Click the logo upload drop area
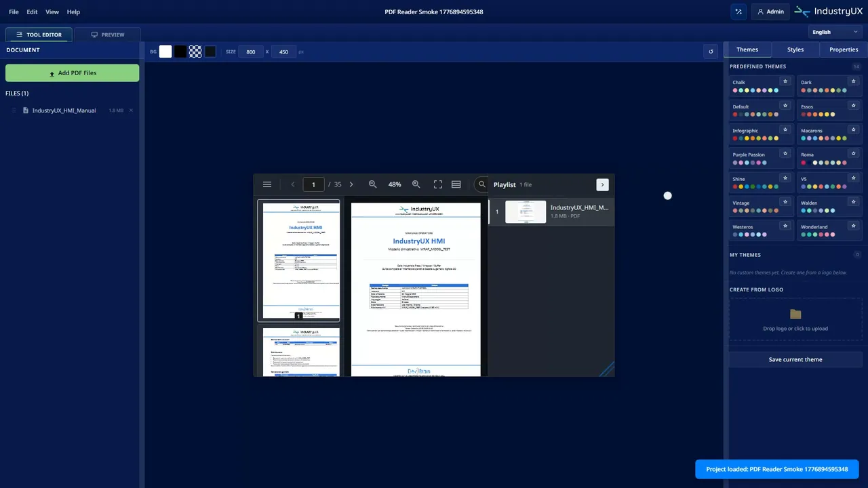868x488 pixels. tap(795, 319)
